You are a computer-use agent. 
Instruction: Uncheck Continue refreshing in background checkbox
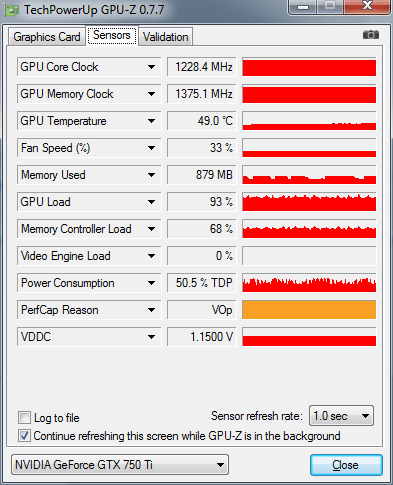tap(24, 436)
